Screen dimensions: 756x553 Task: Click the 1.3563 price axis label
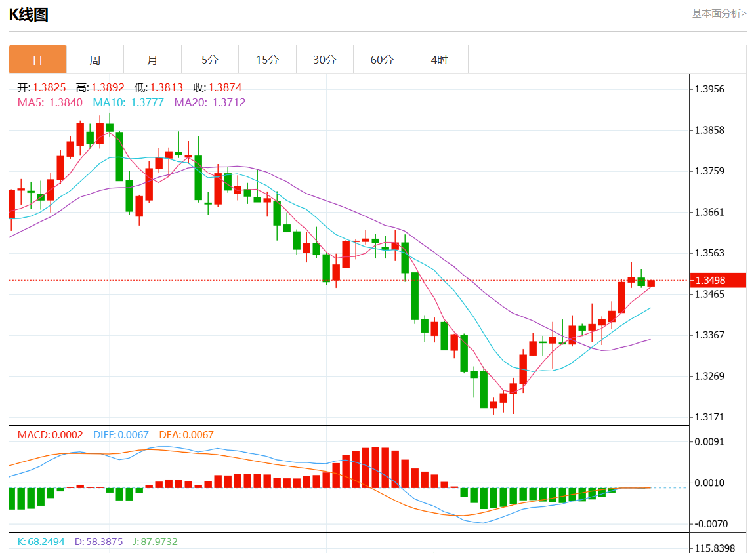(709, 253)
